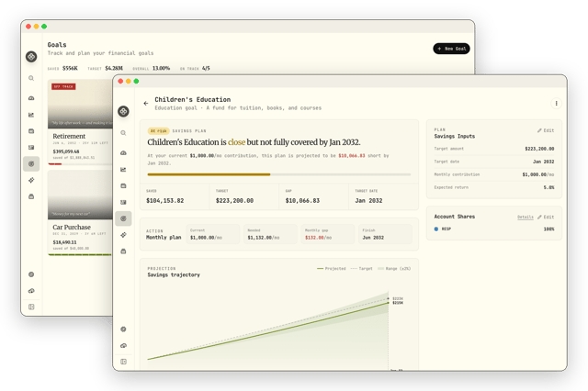
Task: Click the blue RESP account dot
Action: click(436, 229)
